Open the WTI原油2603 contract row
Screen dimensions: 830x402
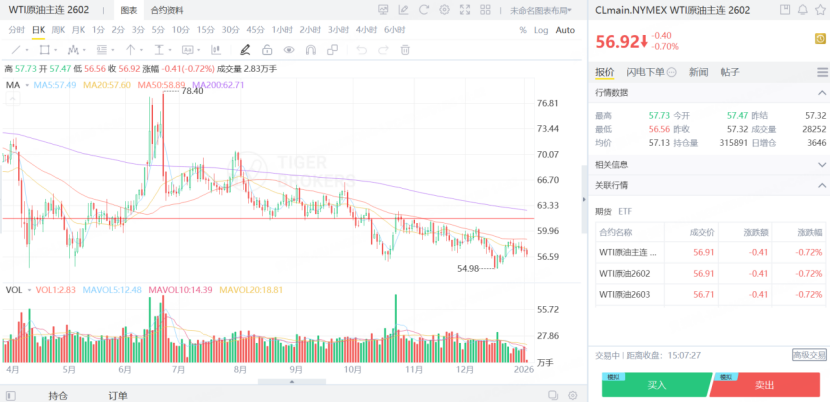point(710,294)
